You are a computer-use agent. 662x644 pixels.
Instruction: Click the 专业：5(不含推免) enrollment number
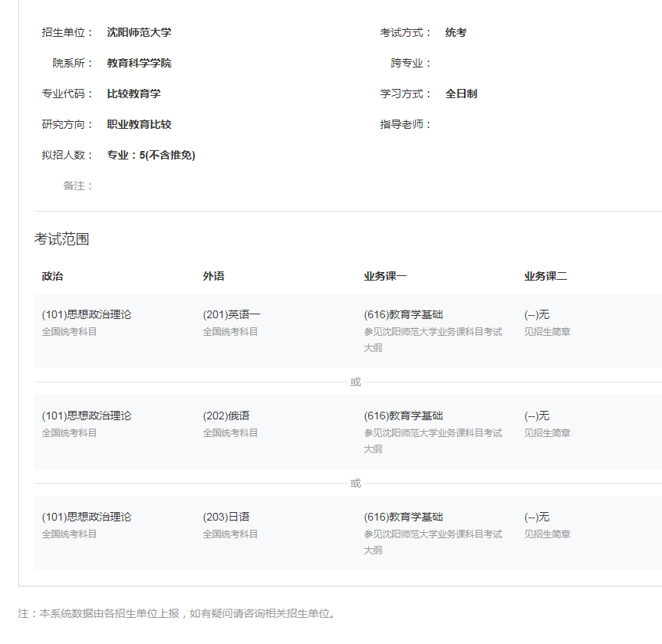[151, 155]
